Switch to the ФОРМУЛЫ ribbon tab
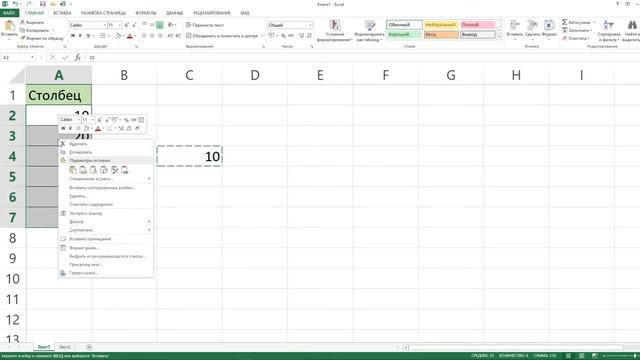This screenshot has height=360, width=640. [x=146, y=13]
